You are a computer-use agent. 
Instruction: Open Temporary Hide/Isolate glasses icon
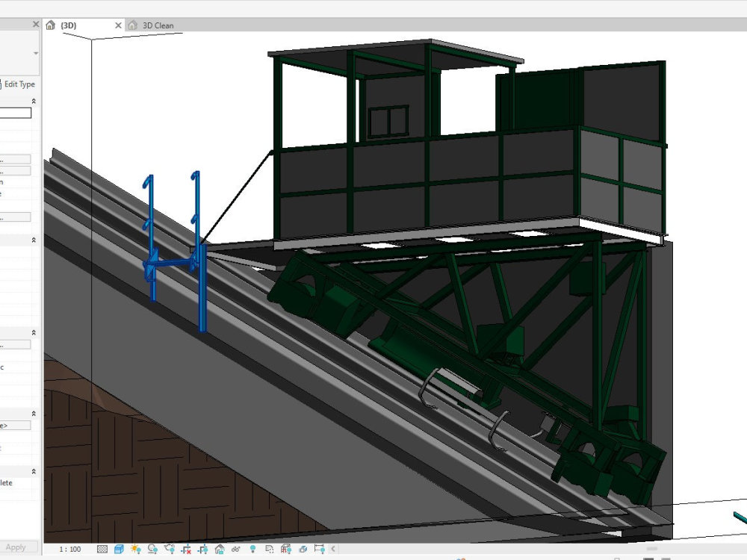click(236, 549)
